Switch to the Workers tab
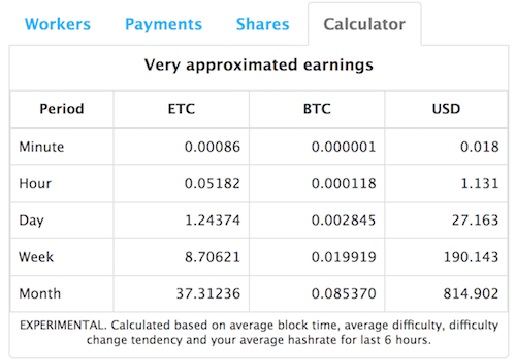Screen dimensions: 516x363 pyautogui.click(x=58, y=24)
